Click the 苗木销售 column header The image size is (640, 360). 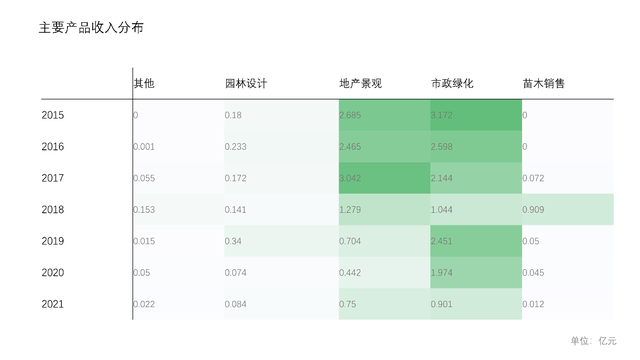click(544, 83)
